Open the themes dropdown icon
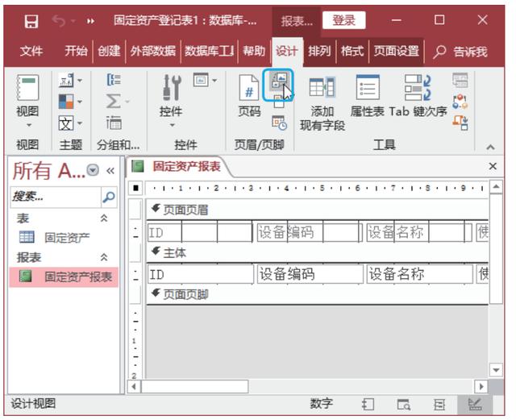This screenshot has height=420, width=516. (70, 80)
